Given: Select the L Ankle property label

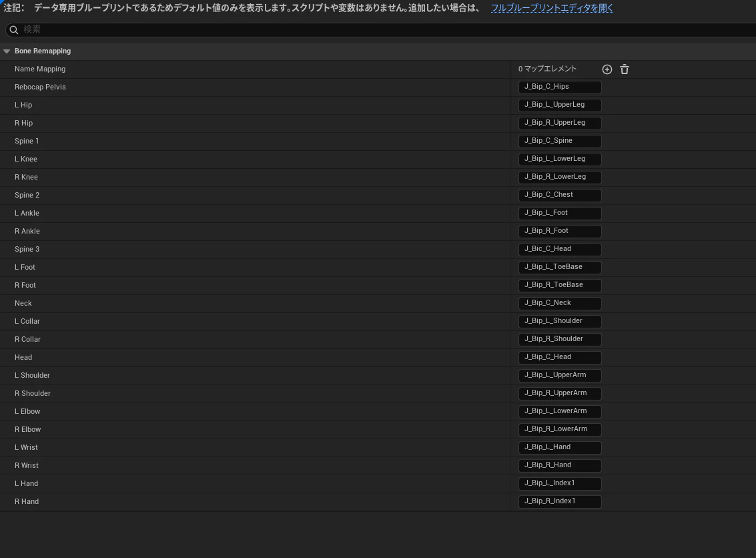Looking at the screenshot, I should [x=27, y=213].
